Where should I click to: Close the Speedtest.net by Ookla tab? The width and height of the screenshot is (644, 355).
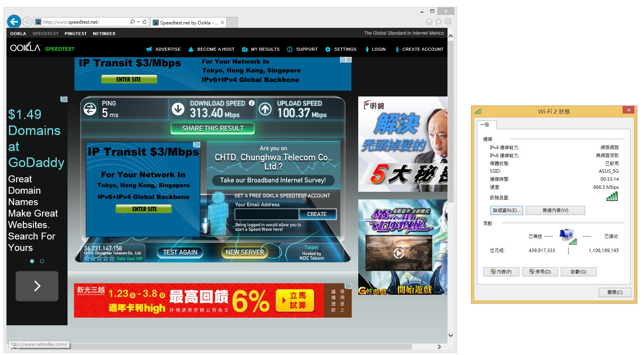coord(222,22)
